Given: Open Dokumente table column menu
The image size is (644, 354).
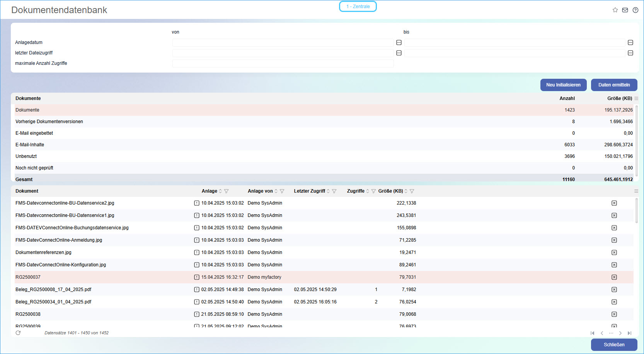Looking at the screenshot, I should click(636, 98).
